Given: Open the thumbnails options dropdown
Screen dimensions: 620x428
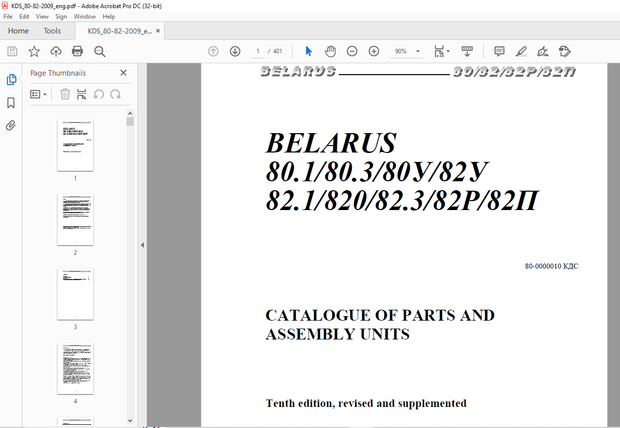Looking at the screenshot, I should tap(38, 94).
